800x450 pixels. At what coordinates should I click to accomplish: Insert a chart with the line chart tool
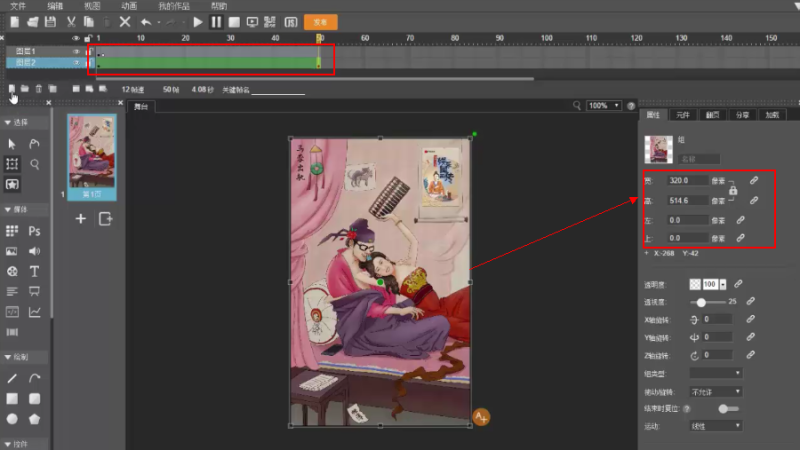[x=34, y=312]
